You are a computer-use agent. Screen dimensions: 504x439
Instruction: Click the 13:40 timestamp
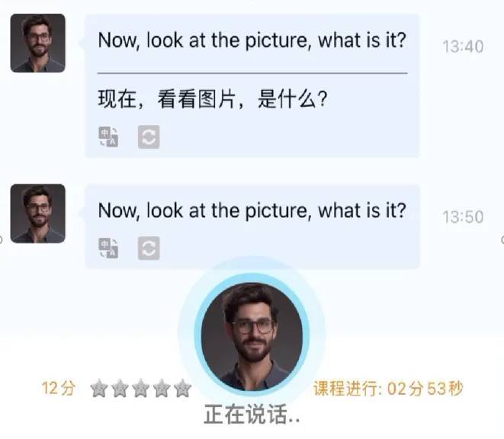tap(463, 46)
